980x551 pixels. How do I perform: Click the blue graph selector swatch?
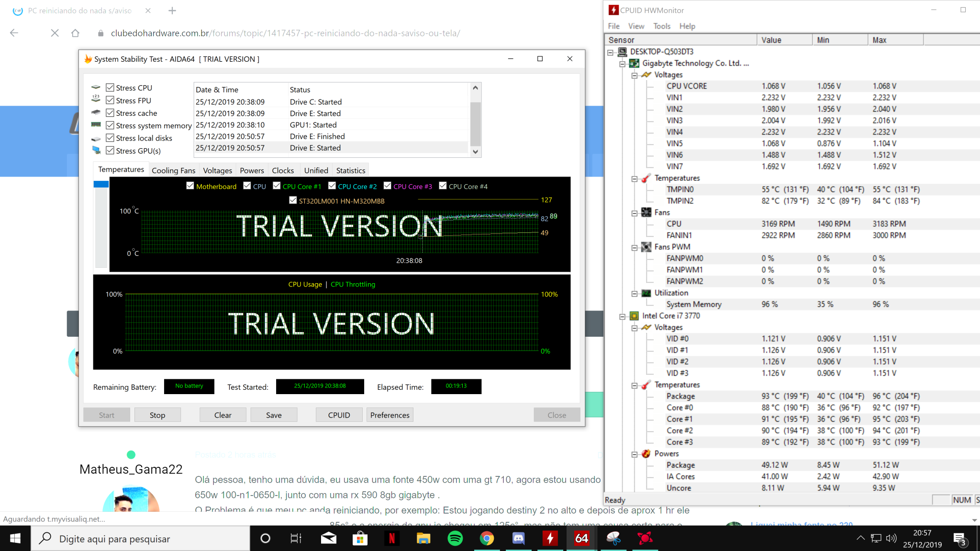click(x=101, y=184)
